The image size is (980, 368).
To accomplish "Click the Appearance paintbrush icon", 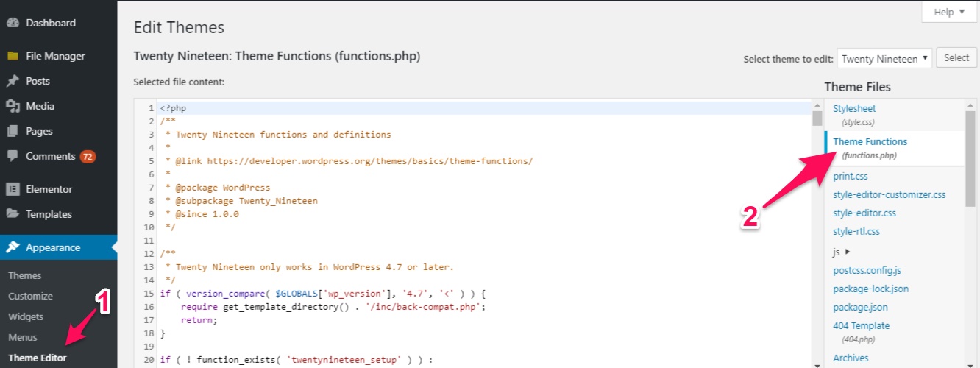I will pos(13,247).
